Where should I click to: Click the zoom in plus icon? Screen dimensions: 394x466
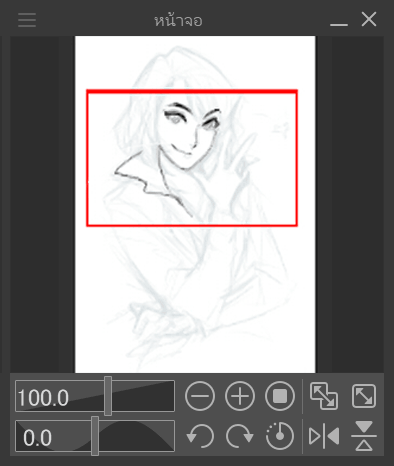[x=240, y=396]
